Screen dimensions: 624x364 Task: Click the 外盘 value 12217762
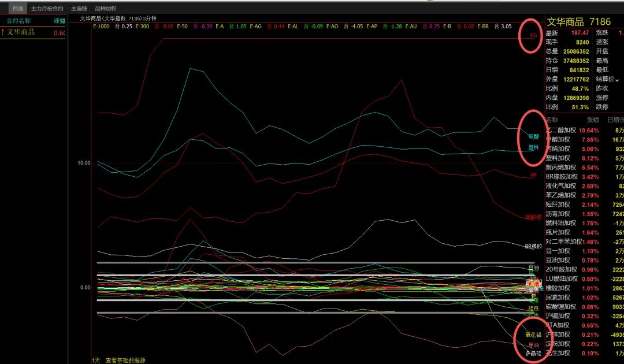pos(576,79)
